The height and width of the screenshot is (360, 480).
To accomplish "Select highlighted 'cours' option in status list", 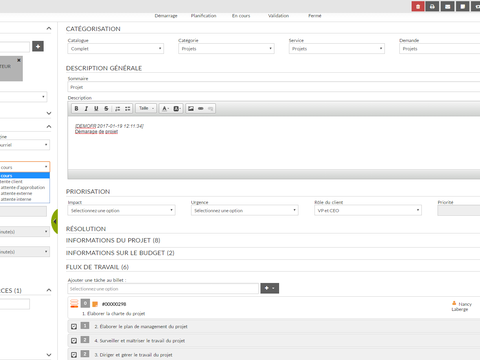I will (25, 176).
